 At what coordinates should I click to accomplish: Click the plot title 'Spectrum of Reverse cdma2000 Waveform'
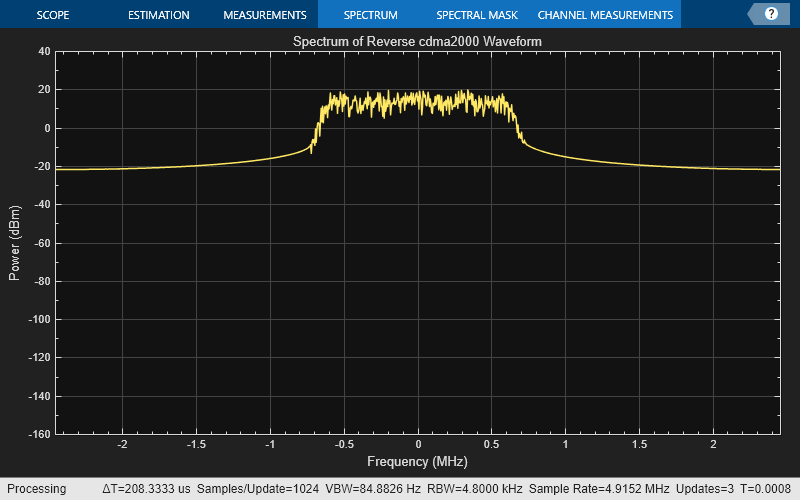coord(417,41)
